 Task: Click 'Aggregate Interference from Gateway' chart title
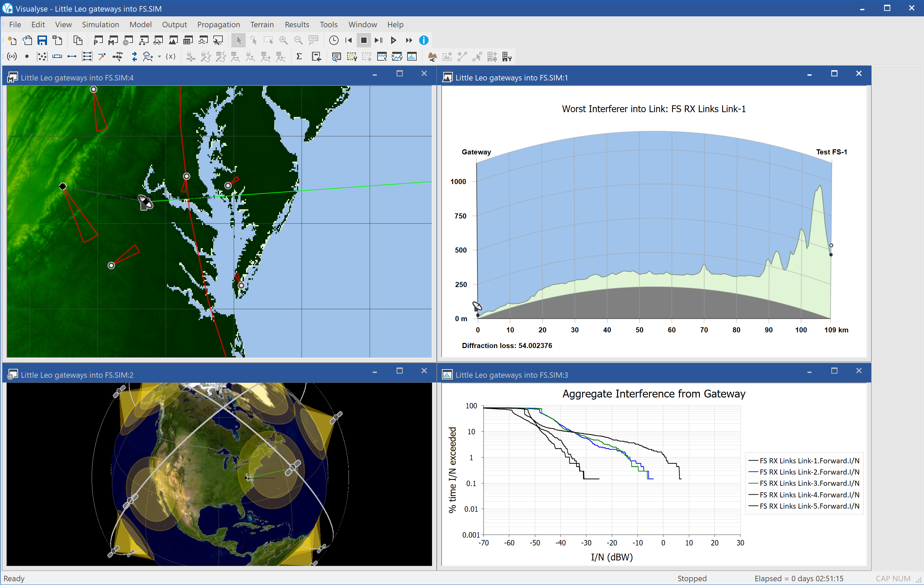coord(654,394)
